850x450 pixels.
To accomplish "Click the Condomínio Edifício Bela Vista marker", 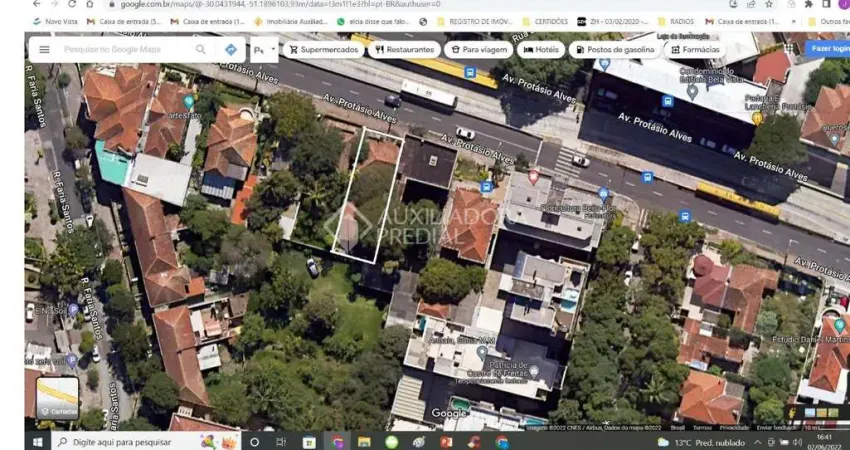I will (x=692, y=92).
